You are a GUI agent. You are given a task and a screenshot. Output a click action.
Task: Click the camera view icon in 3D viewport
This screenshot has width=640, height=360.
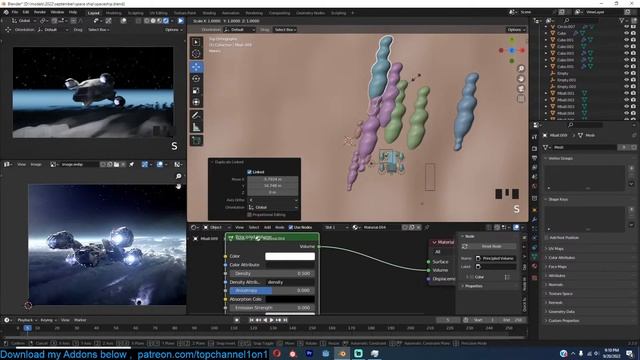[x=521, y=89]
